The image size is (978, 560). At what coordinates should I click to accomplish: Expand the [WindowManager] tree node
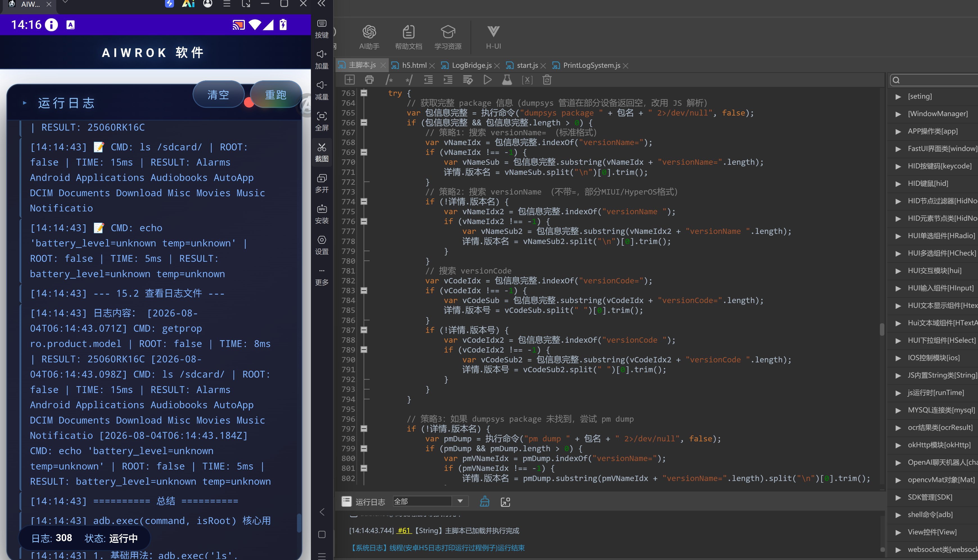tap(898, 114)
